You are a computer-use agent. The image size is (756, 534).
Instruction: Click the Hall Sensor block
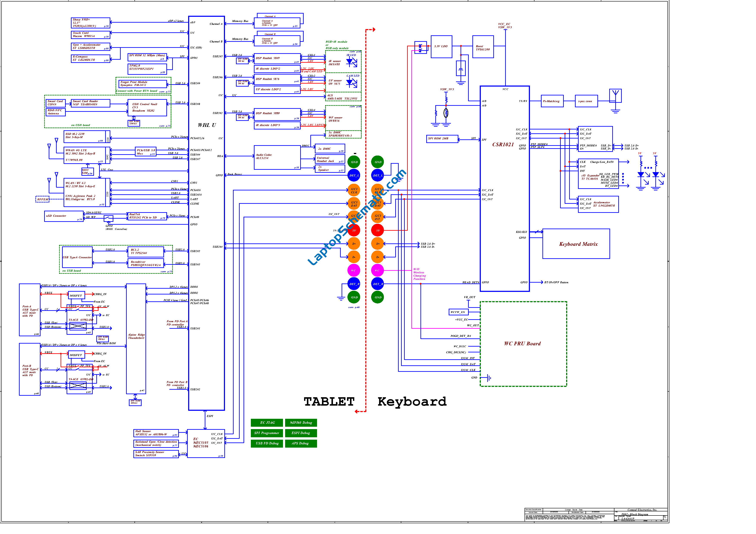(156, 433)
